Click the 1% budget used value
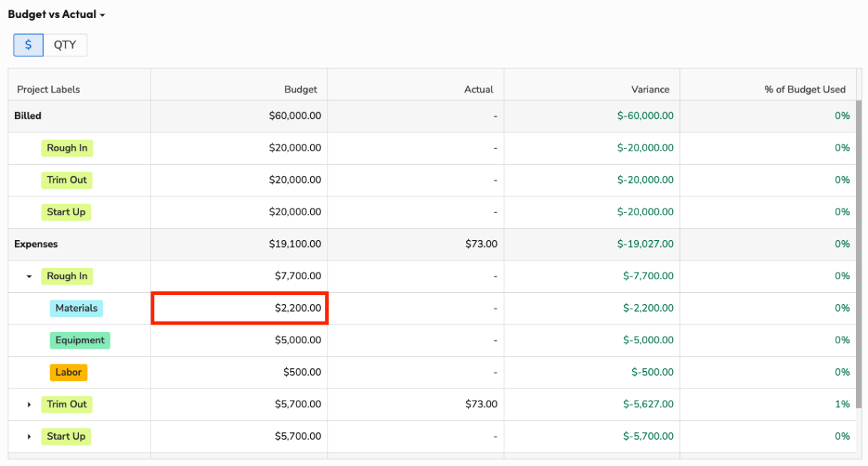868x466 pixels. [842, 404]
